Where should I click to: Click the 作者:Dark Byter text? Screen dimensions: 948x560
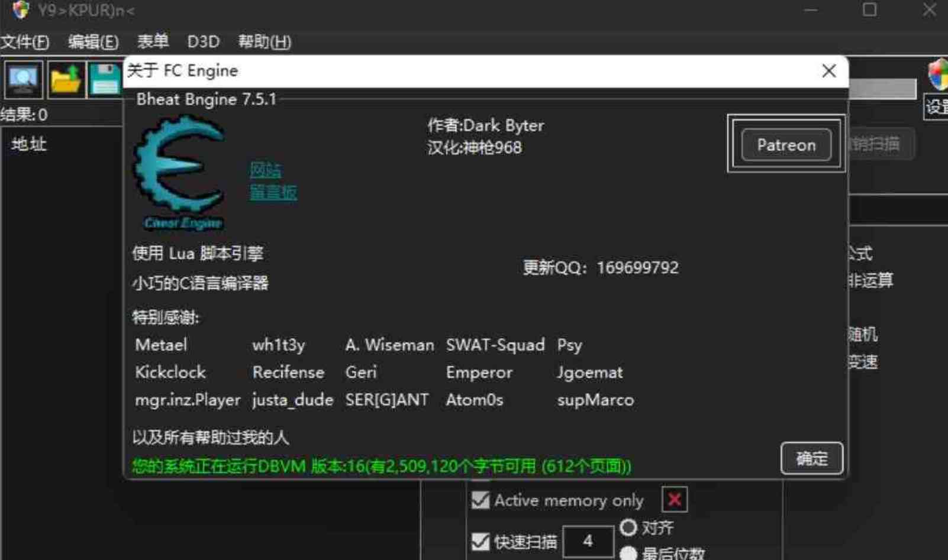(485, 125)
